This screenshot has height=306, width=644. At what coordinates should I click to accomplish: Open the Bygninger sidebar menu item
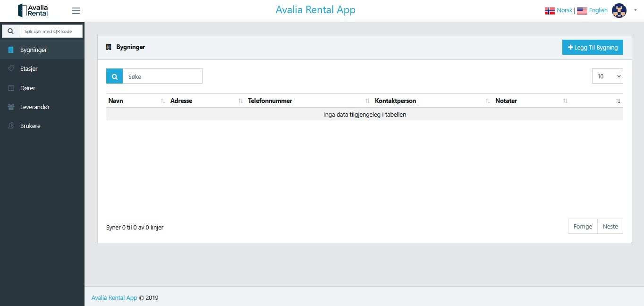pos(34,50)
